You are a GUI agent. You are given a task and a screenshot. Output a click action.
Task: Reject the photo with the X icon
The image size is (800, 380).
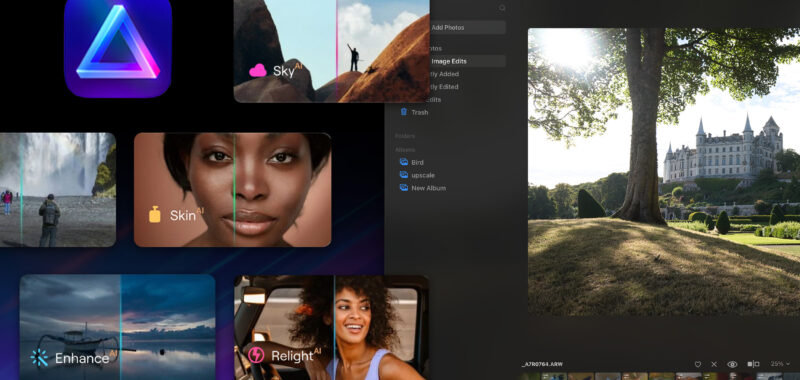coord(714,364)
